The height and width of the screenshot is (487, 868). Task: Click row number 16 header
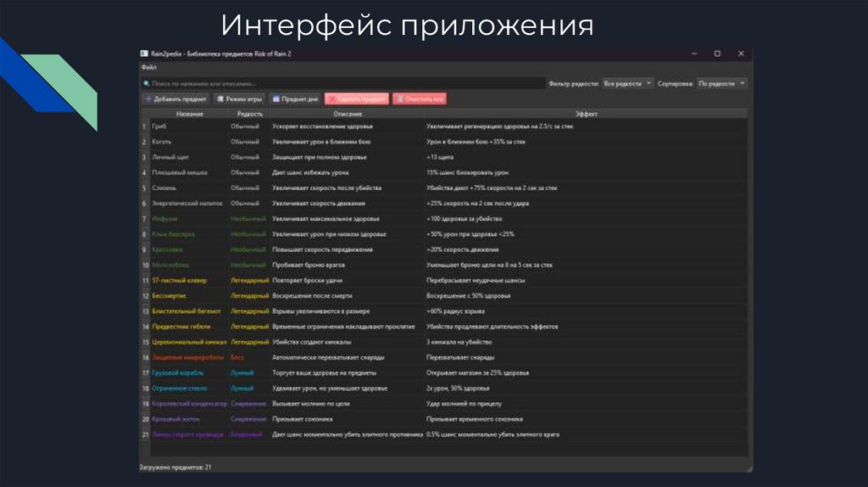[145, 357]
